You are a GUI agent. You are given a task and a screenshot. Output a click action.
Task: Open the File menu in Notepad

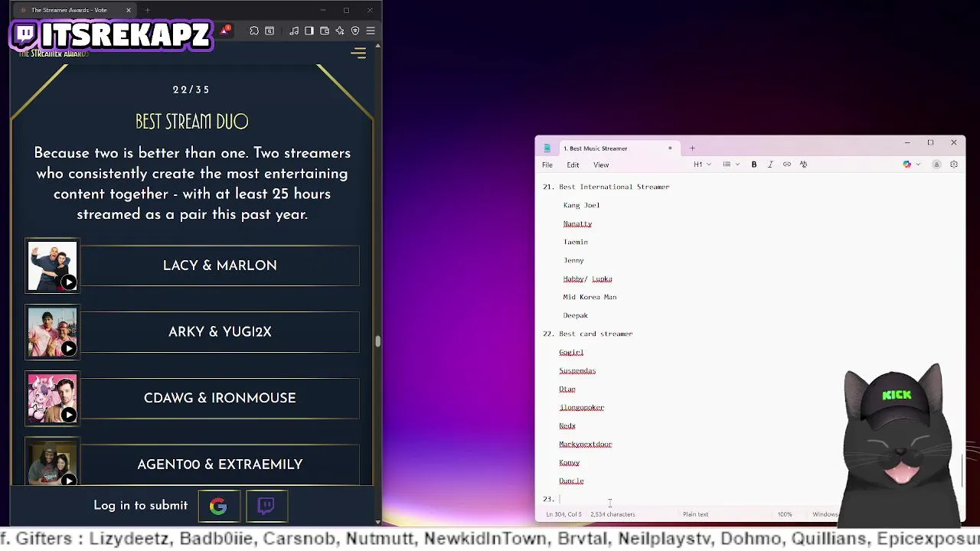tap(547, 165)
